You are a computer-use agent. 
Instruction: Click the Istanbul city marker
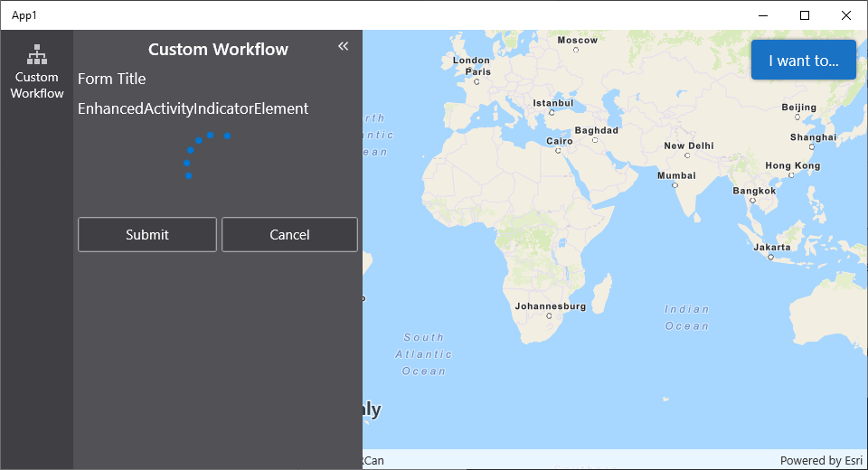pyautogui.click(x=552, y=112)
